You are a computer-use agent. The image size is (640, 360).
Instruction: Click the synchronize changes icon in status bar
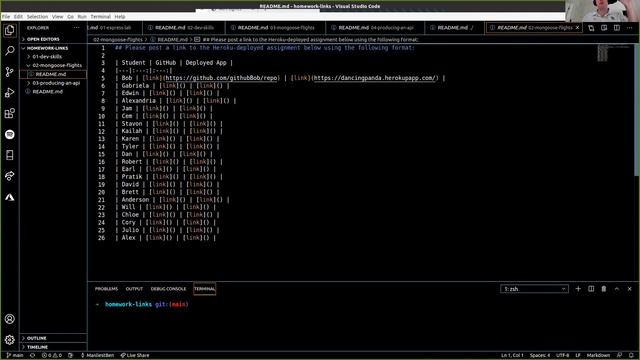click(x=32, y=356)
